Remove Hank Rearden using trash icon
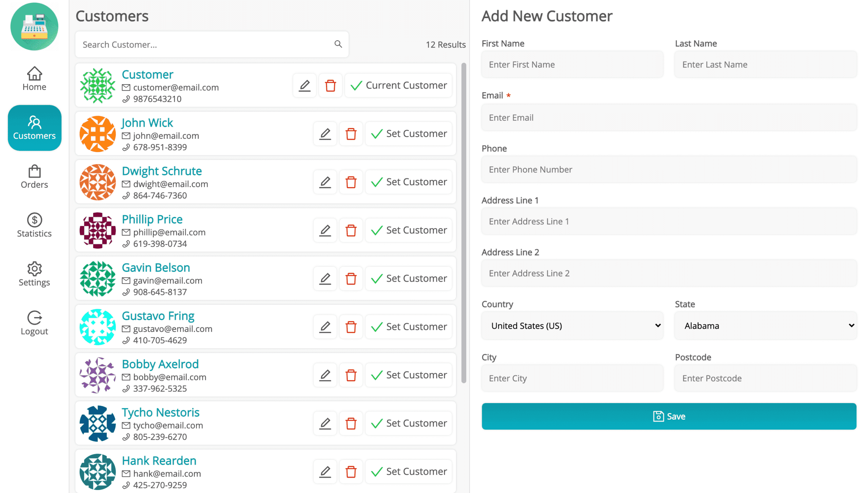 point(351,471)
